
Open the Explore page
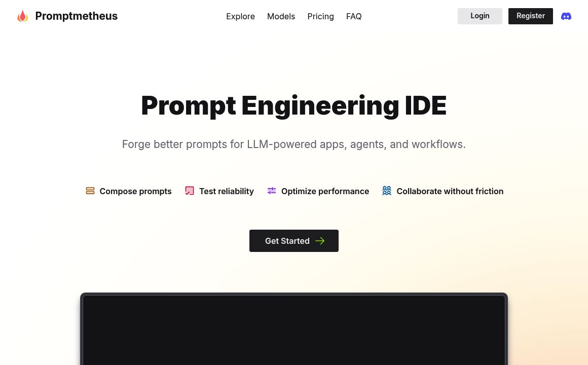(x=240, y=16)
